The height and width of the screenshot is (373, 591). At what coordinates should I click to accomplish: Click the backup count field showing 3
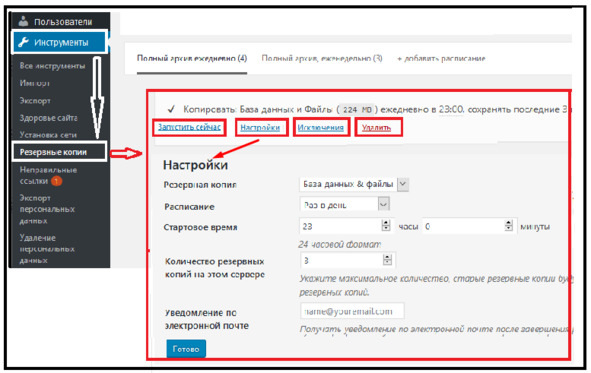coord(348,260)
